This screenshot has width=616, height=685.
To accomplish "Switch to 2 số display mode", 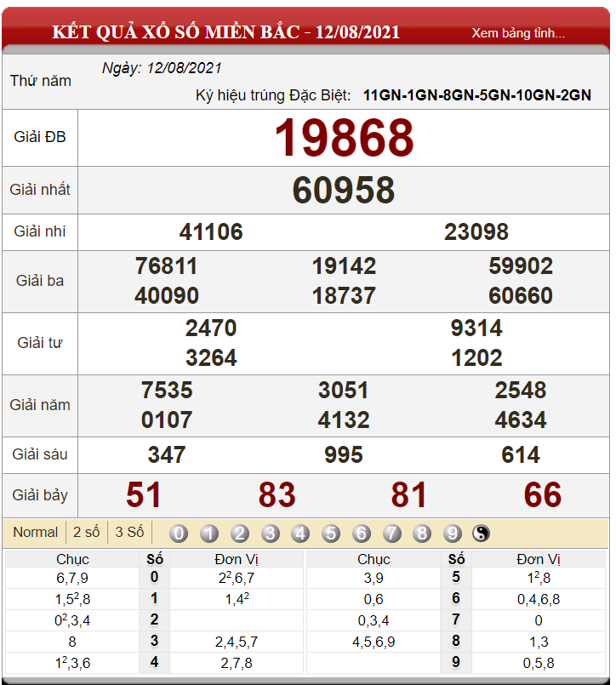I will coord(86,532).
